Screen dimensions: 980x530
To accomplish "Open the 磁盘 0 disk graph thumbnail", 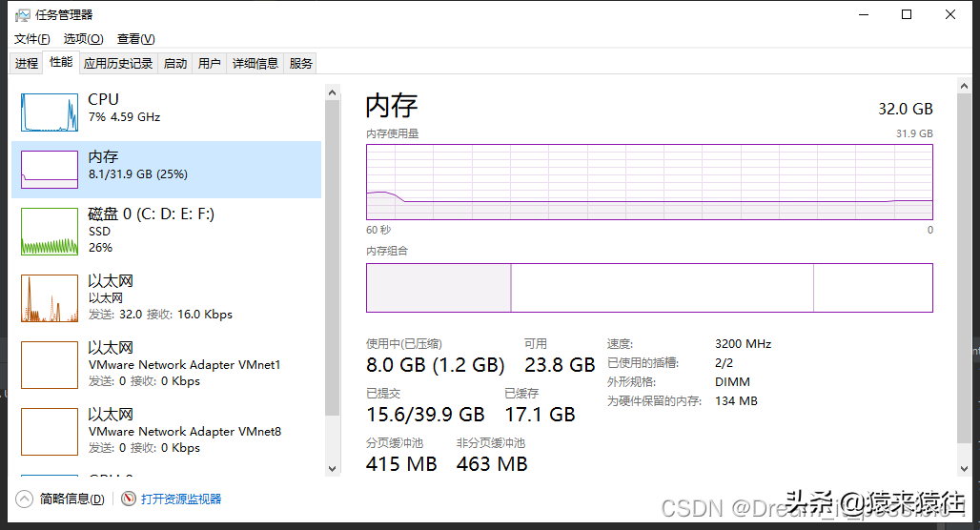I will pos(50,232).
